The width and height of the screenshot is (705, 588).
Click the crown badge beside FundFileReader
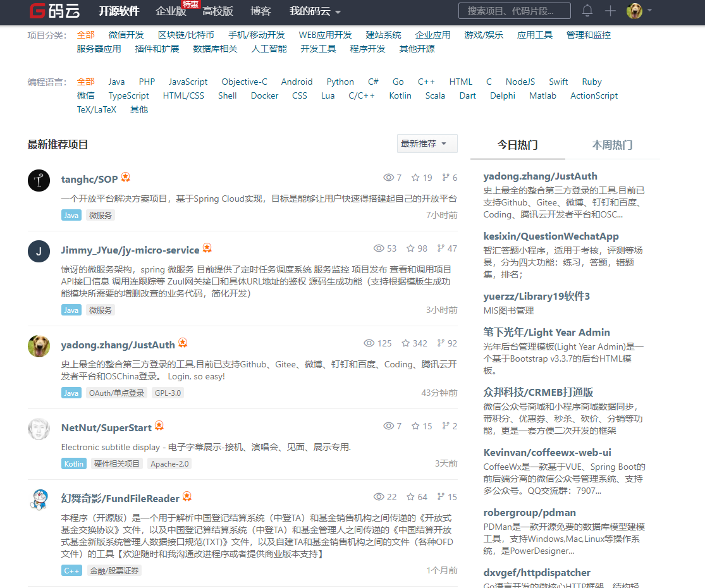click(186, 496)
